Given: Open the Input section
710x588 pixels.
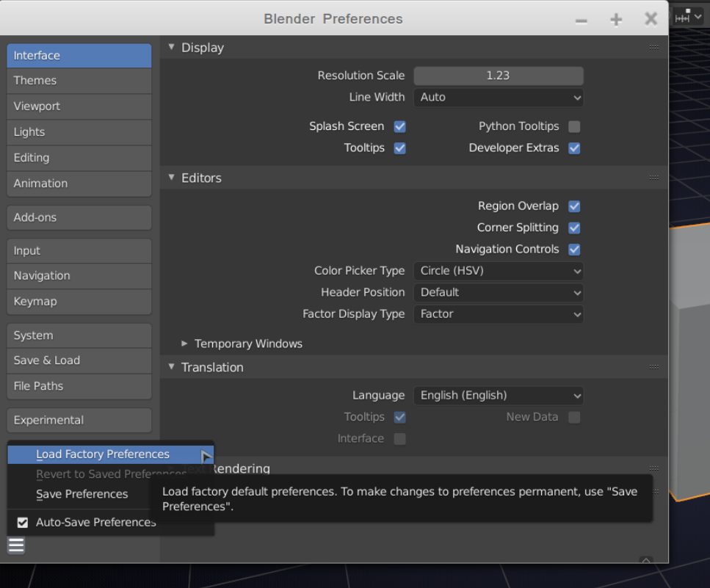Looking at the screenshot, I should click(79, 251).
